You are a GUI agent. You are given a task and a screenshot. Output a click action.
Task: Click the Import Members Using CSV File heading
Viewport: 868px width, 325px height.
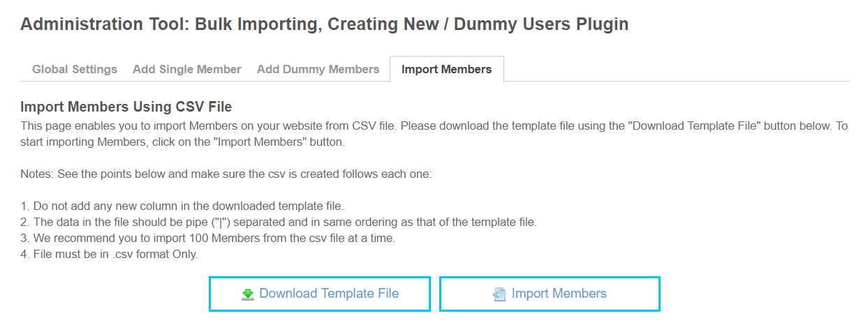coord(126,107)
